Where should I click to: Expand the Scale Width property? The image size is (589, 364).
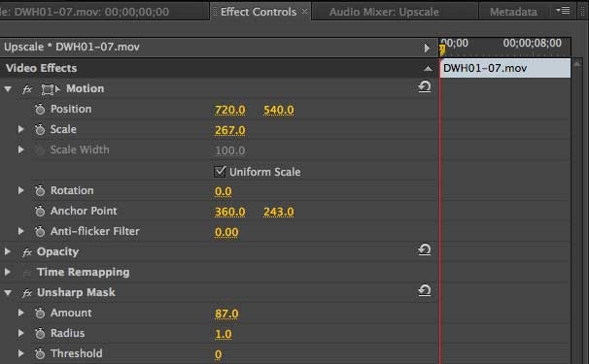(x=21, y=149)
